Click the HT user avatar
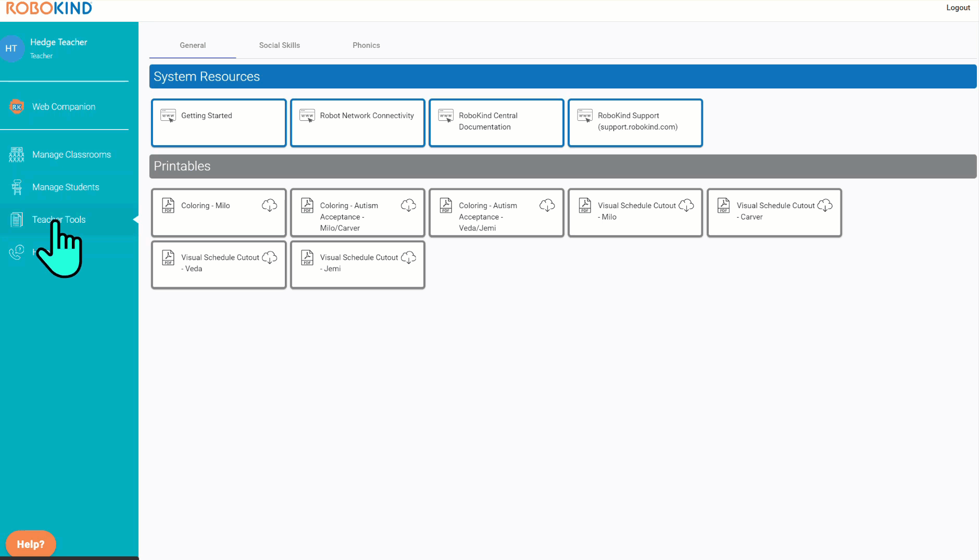 coord(11,48)
